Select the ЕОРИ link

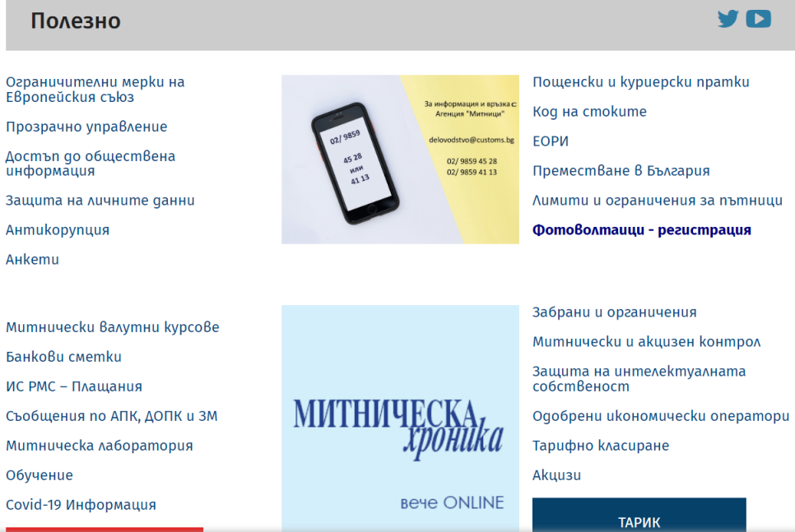pyautogui.click(x=551, y=141)
